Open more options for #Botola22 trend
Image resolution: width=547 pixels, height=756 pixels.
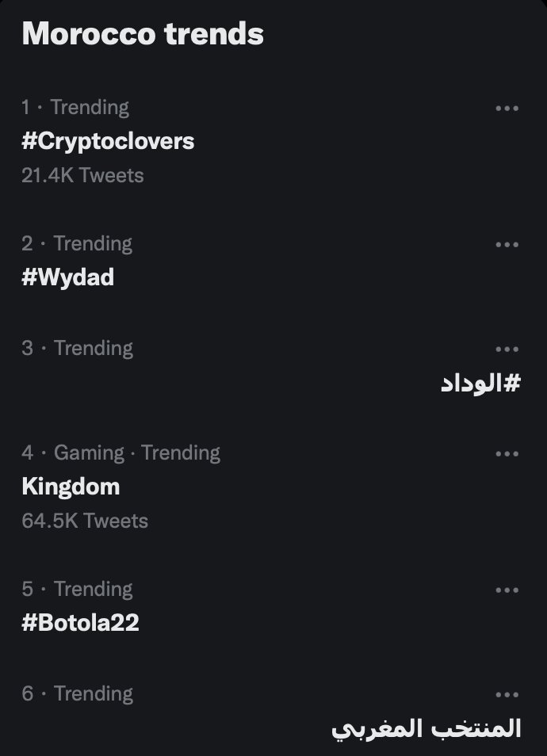[x=507, y=590]
